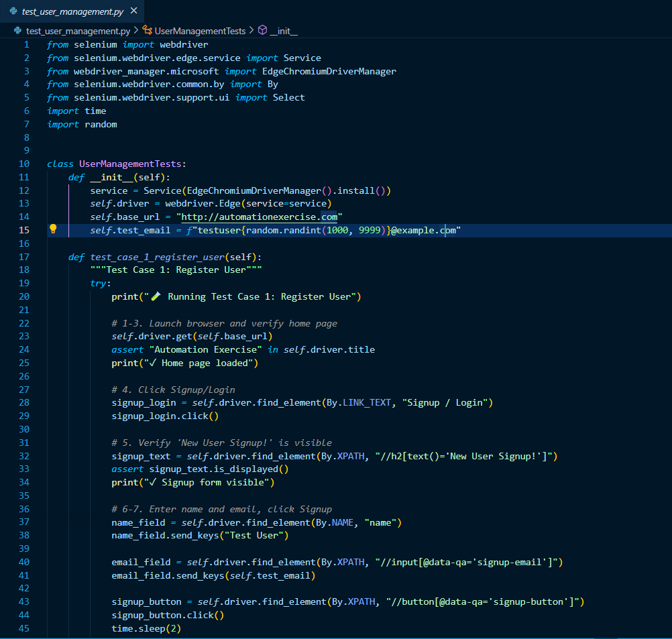
Task: Open __init__ breadcrumb item
Action: (x=283, y=31)
